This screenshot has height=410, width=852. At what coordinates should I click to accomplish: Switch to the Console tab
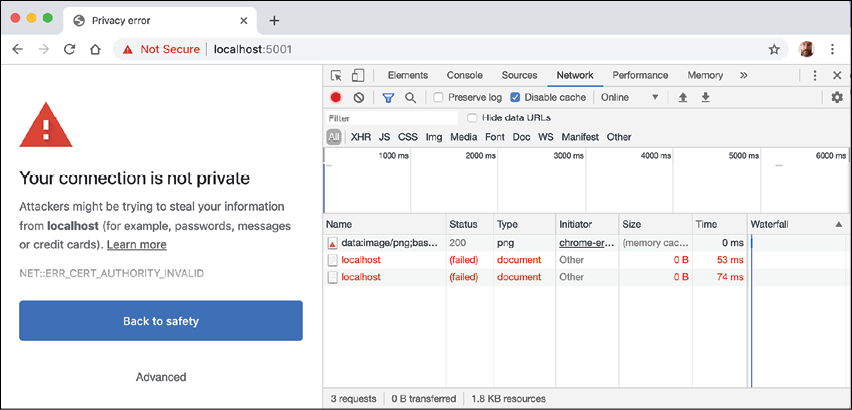click(x=465, y=75)
